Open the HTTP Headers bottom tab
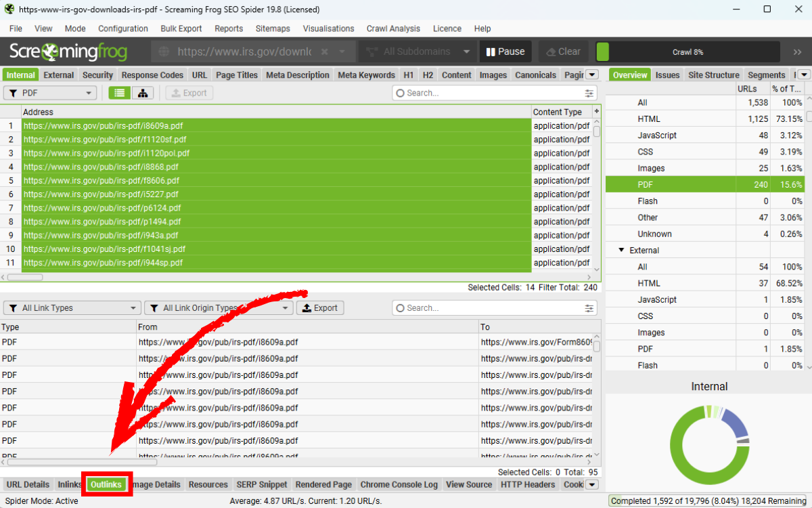 527,484
